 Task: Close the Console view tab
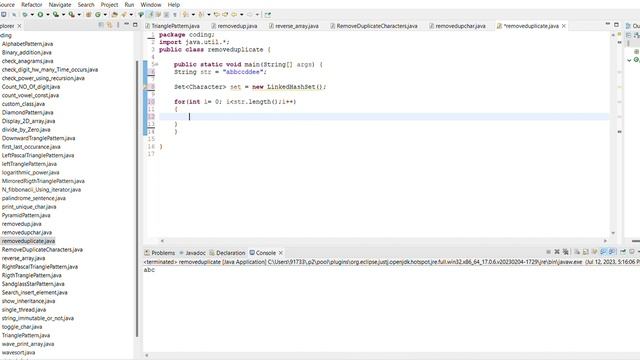tap(281, 253)
